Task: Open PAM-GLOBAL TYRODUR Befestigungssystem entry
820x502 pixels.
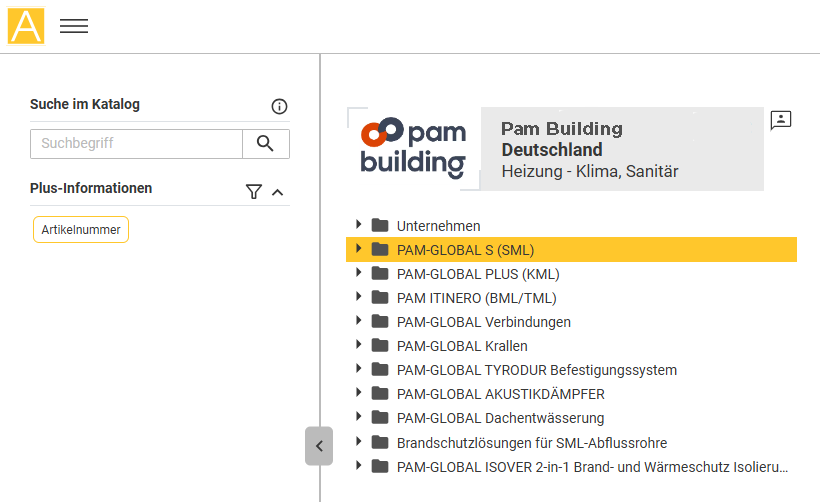Action: [x=537, y=370]
